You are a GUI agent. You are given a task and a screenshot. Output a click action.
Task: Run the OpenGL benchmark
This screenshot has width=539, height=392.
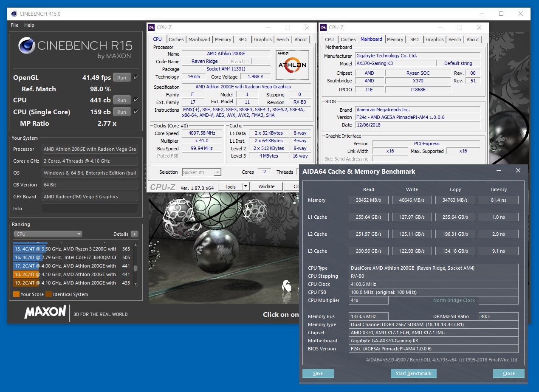(122, 78)
